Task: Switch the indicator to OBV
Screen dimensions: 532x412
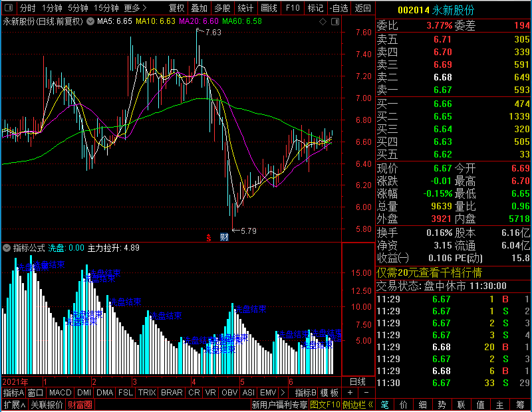Action: (x=229, y=393)
